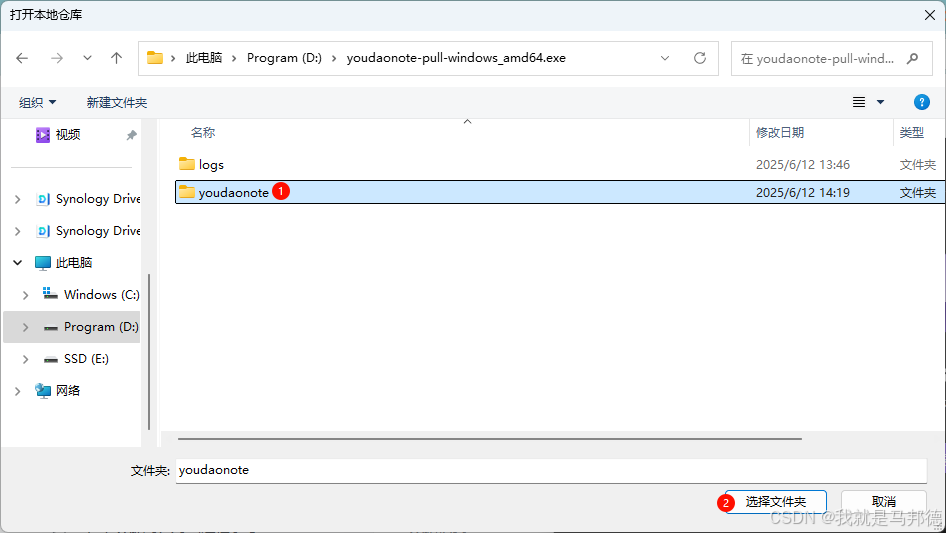Open the 组织 menu
The image size is (946, 533).
pyautogui.click(x=37, y=103)
